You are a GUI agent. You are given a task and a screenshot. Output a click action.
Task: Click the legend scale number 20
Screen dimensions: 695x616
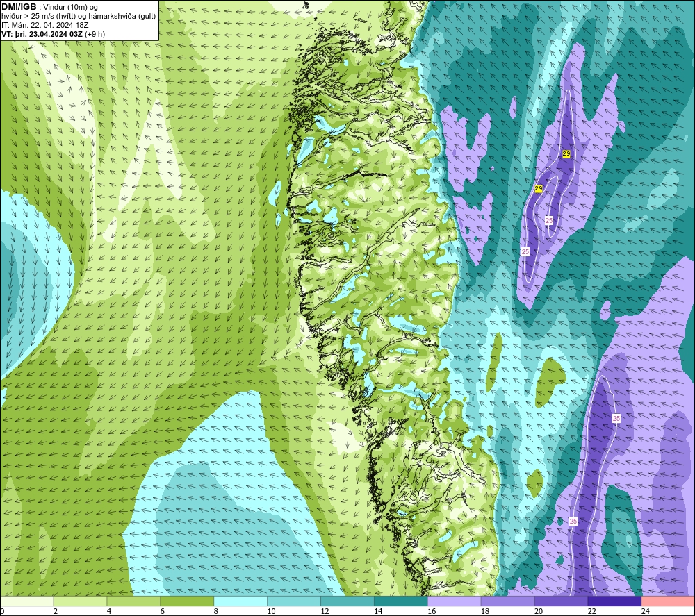click(539, 611)
